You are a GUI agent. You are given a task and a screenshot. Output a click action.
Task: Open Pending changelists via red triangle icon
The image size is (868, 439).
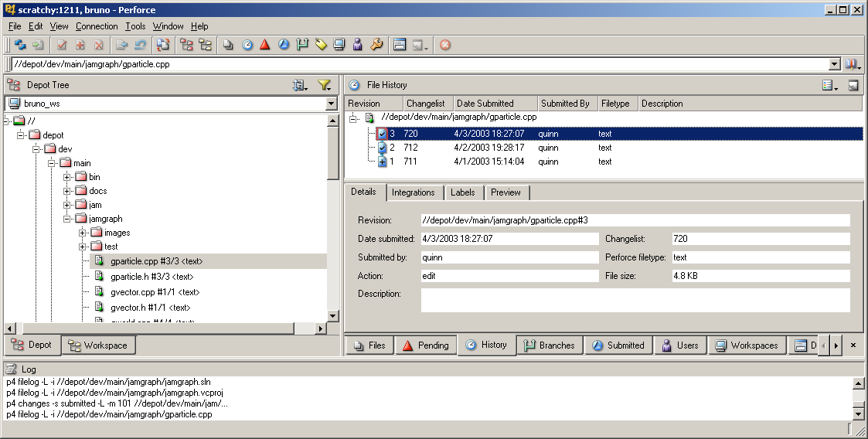(x=265, y=45)
